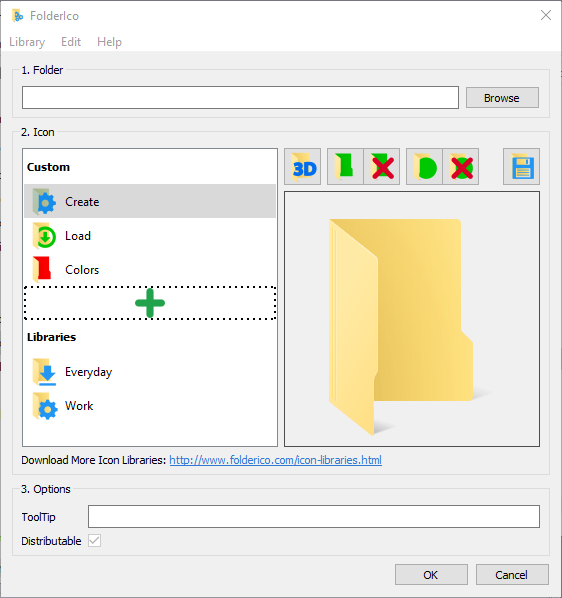Click the Load green arrow icon
This screenshot has width=562, height=598.
pos(44,236)
